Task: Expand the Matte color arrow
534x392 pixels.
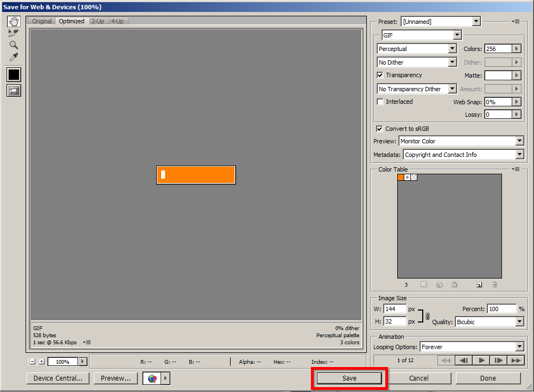Action: [517, 75]
